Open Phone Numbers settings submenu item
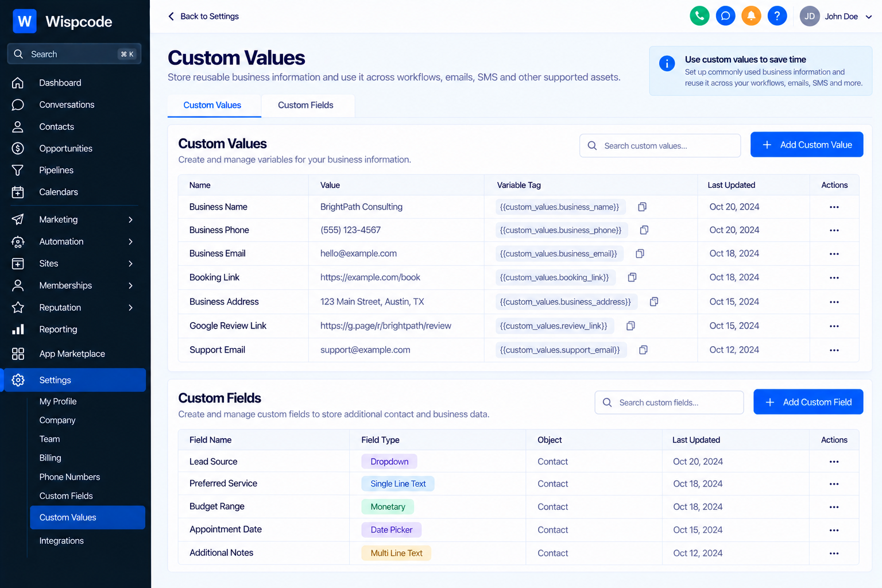The height and width of the screenshot is (588, 882). 69,477
